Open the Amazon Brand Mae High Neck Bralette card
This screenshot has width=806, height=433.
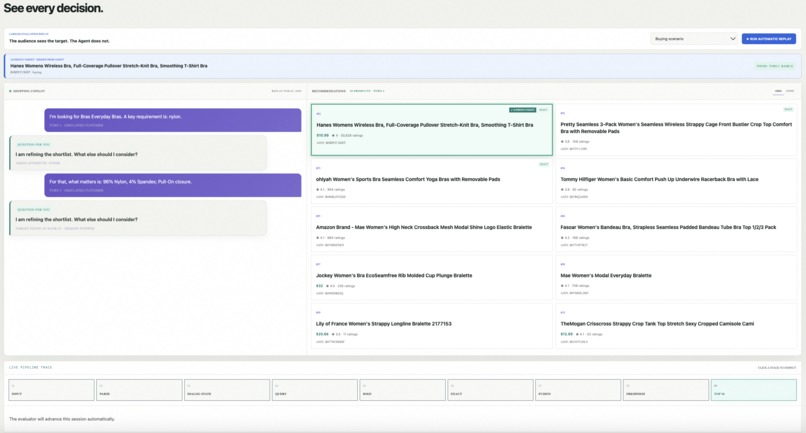click(x=432, y=229)
